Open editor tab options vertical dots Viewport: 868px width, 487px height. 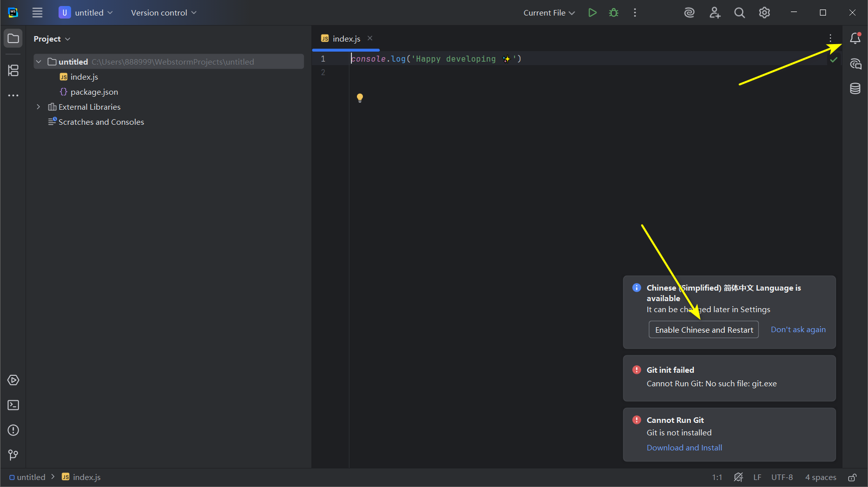tap(830, 38)
